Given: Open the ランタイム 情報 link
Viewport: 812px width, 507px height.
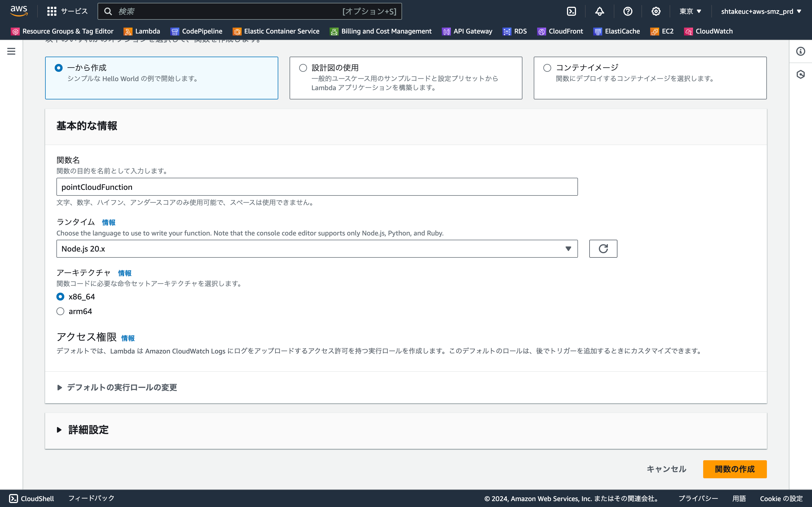Looking at the screenshot, I should pyautogui.click(x=108, y=222).
